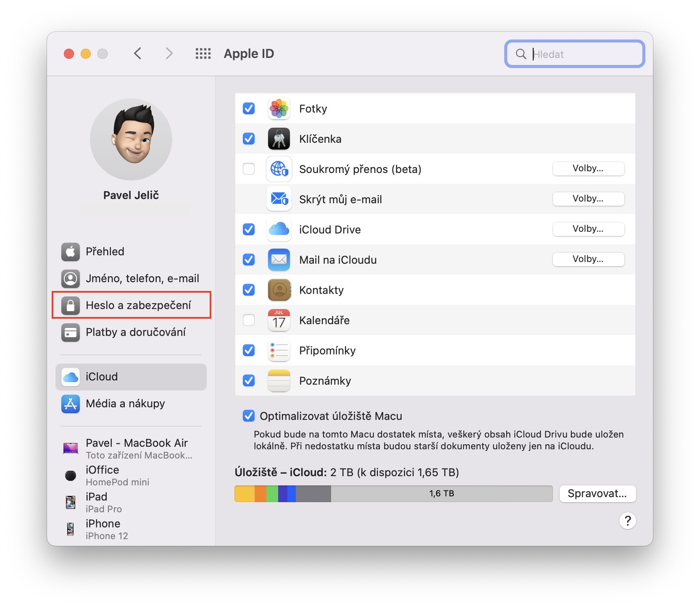Click the iCloud cloud icon in sidebar

tap(71, 377)
